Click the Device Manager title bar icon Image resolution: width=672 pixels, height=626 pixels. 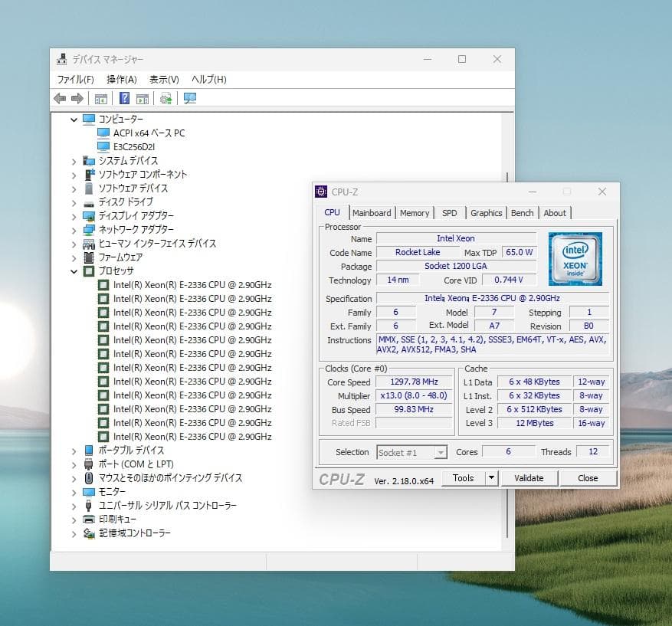point(62,59)
